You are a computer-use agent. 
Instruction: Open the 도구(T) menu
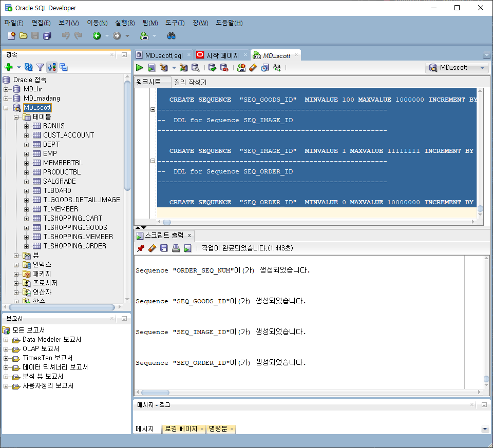point(175,23)
